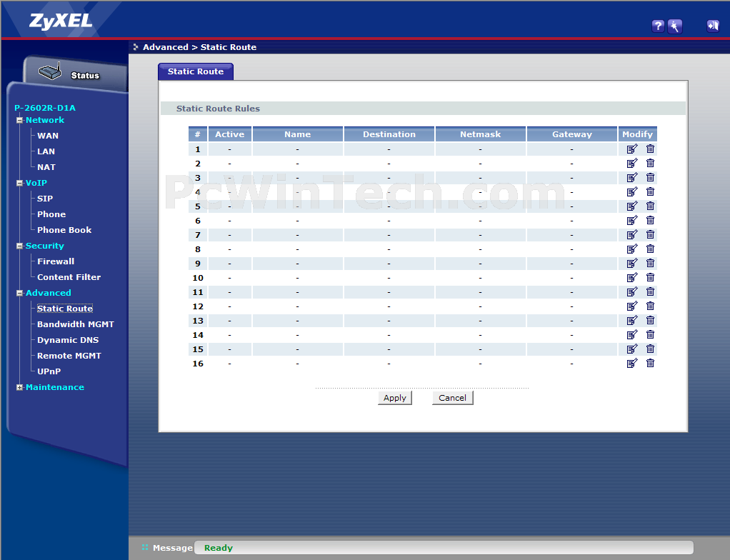Open the Help question-mark icon
Image resolution: width=730 pixels, height=560 pixels.
pos(657,26)
